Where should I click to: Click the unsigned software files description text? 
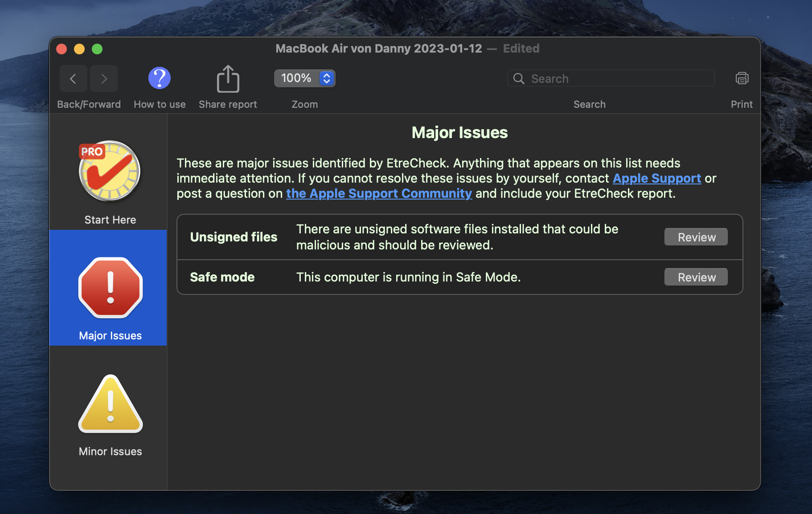457,237
